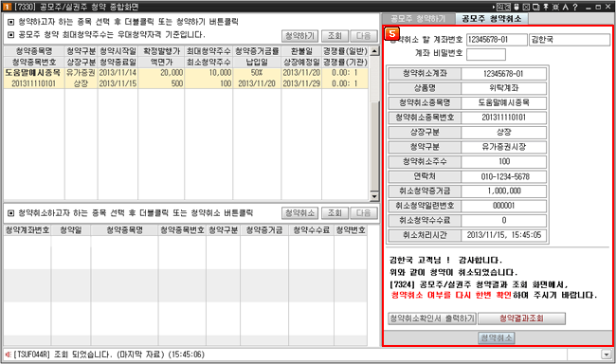Click the crosshair settings icon in title bar
The height and width of the screenshot is (364, 616).
click(555, 7)
